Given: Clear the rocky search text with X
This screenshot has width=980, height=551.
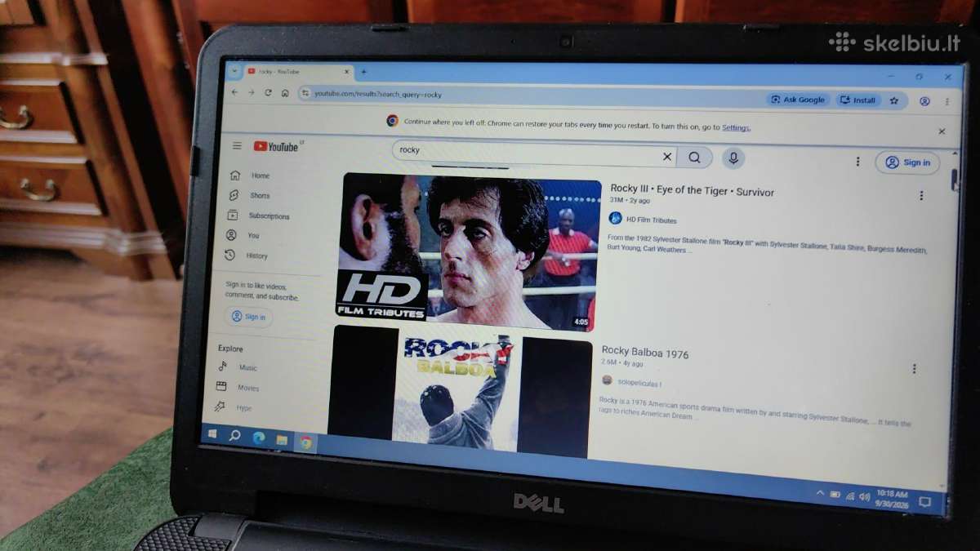Looking at the screenshot, I should click(x=667, y=157).
